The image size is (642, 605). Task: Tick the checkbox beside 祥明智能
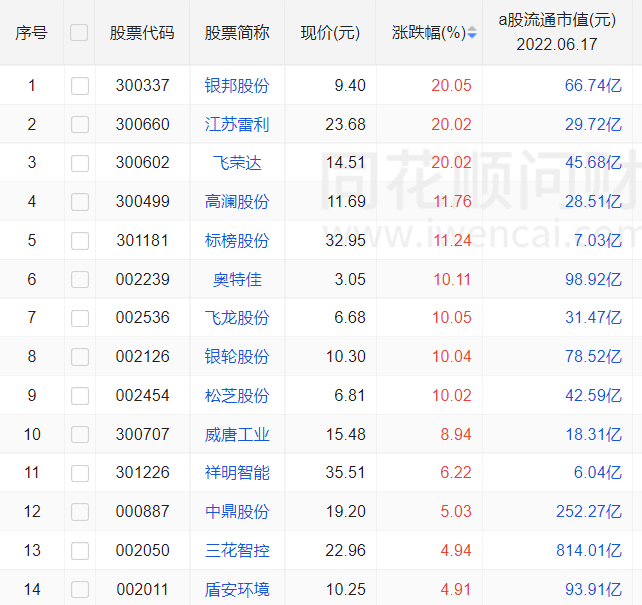80,473
